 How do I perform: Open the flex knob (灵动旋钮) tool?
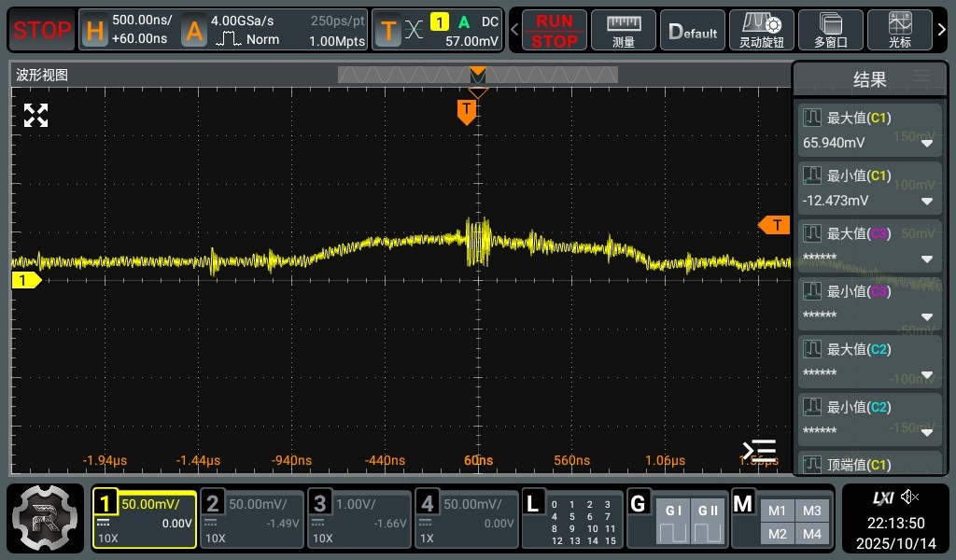761,30
